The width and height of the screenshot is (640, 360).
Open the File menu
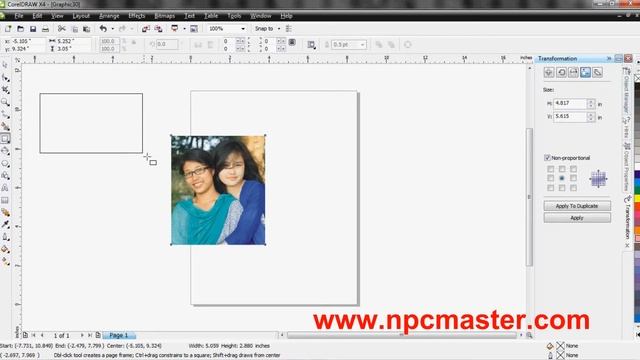[19, 16]
